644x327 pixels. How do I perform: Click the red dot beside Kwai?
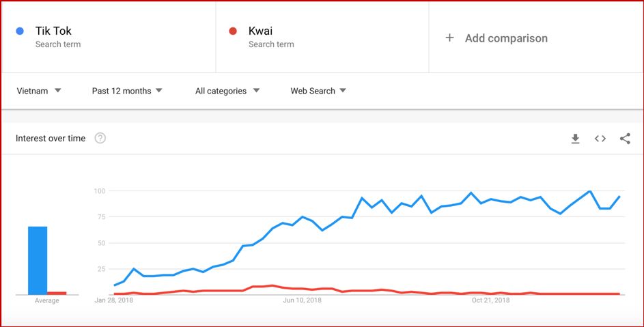coord(233,31)
